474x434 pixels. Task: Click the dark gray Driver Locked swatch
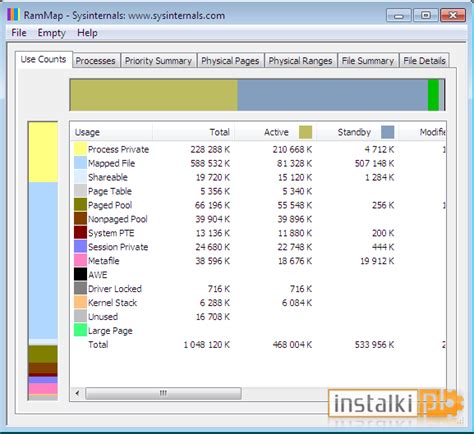(x=80, y=288)
